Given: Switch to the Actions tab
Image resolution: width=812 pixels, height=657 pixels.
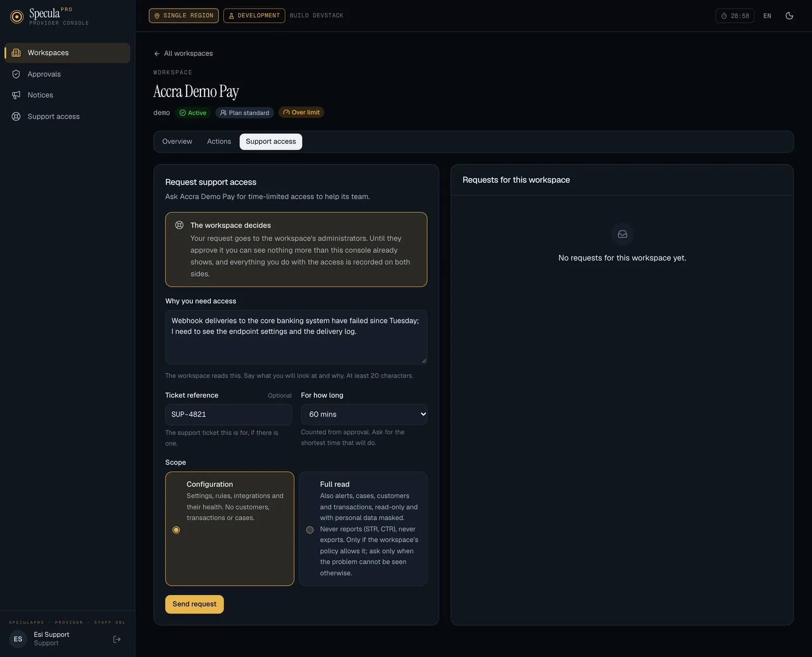Looking at the screenshot, I should coord(219,142).
